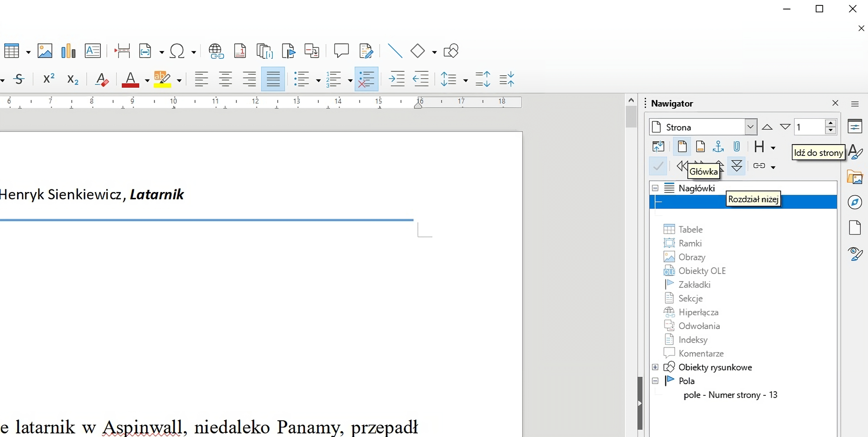868x437 pixels.
Task: Open the table insert dropdown arrow
Action: [x=28, y=52]
